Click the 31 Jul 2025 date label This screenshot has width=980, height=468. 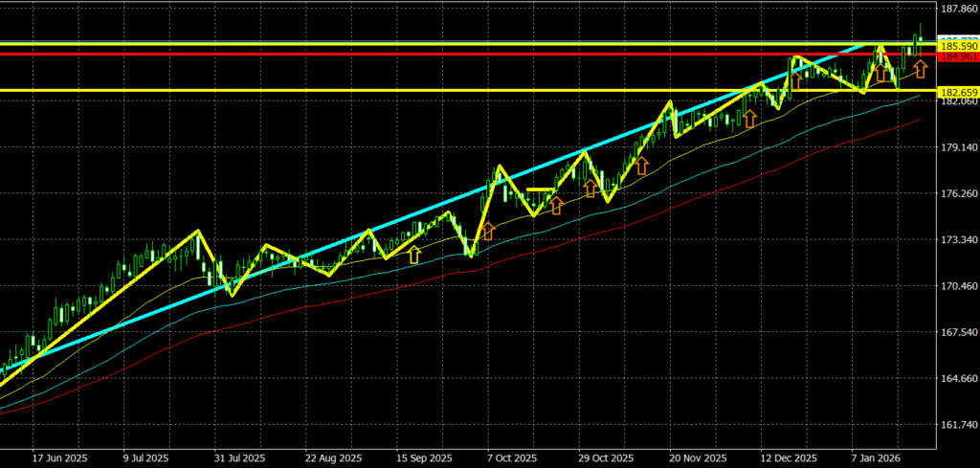tap(239, 457)
